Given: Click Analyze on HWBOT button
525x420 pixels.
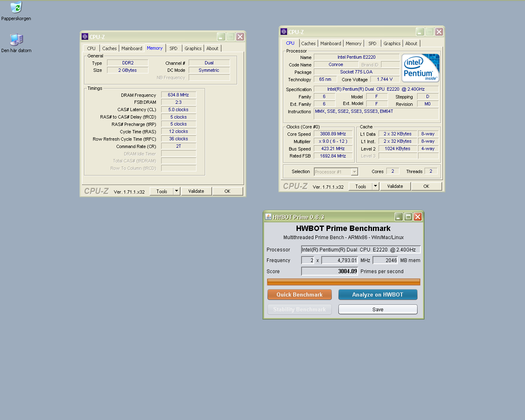Looking at the screenshot, I should pos(378,294).
